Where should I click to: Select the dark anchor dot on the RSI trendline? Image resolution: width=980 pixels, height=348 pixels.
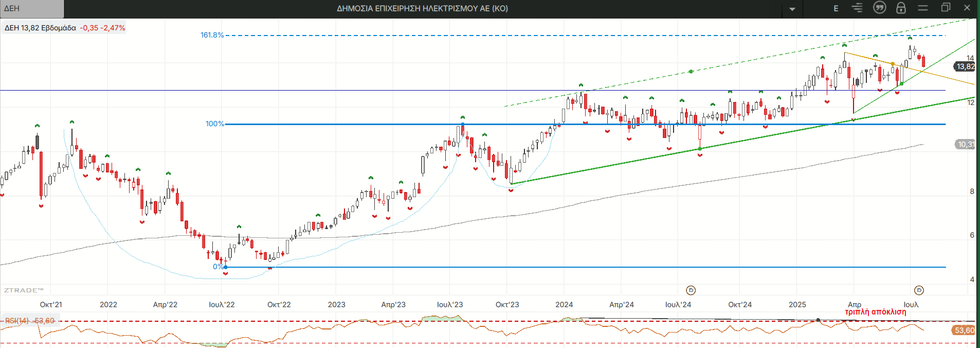(818, 320)
